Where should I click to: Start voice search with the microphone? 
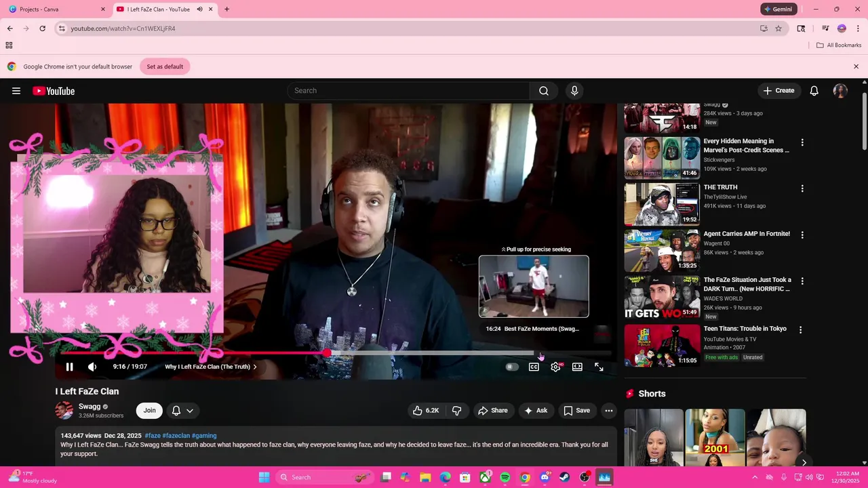click(574, 91)
